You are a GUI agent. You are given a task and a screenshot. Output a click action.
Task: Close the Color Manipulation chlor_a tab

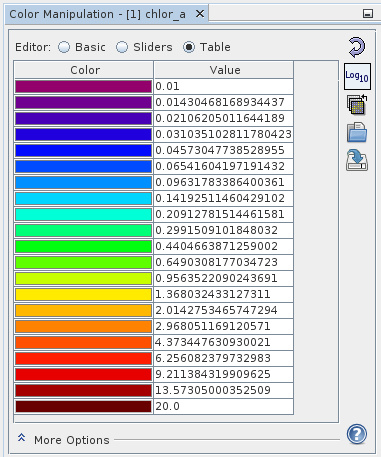click(200, 14)
